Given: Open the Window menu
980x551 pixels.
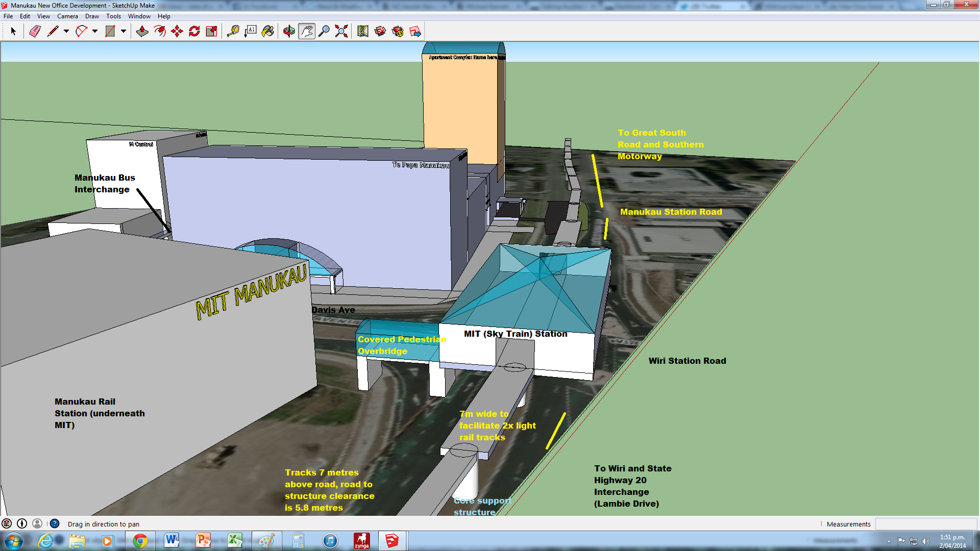Looking at the screenshot, I should coord(139,16).
